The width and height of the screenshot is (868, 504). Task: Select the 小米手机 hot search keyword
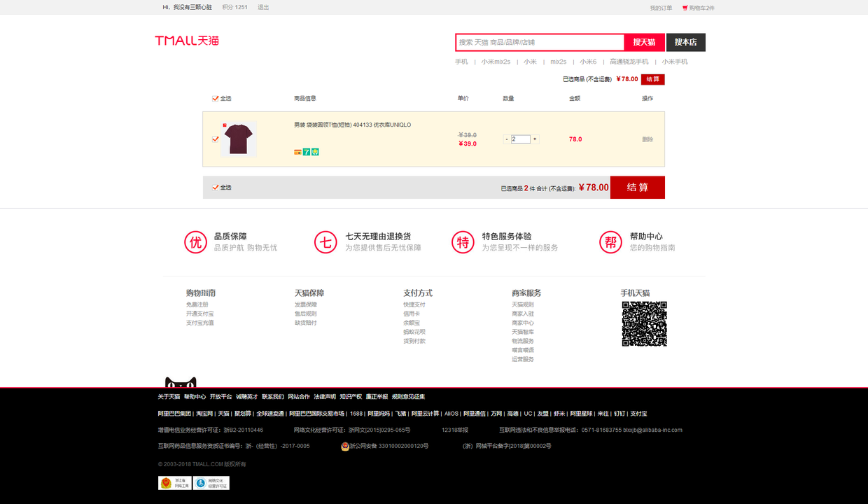675,62
